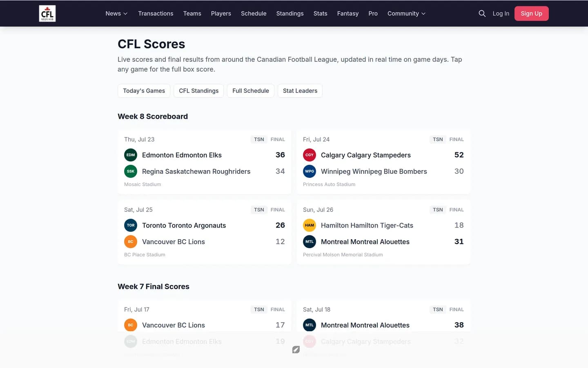Click the Edmonton Elks EDM badge, Thu Jul 23
588x368 pixels.
point(131,155)
